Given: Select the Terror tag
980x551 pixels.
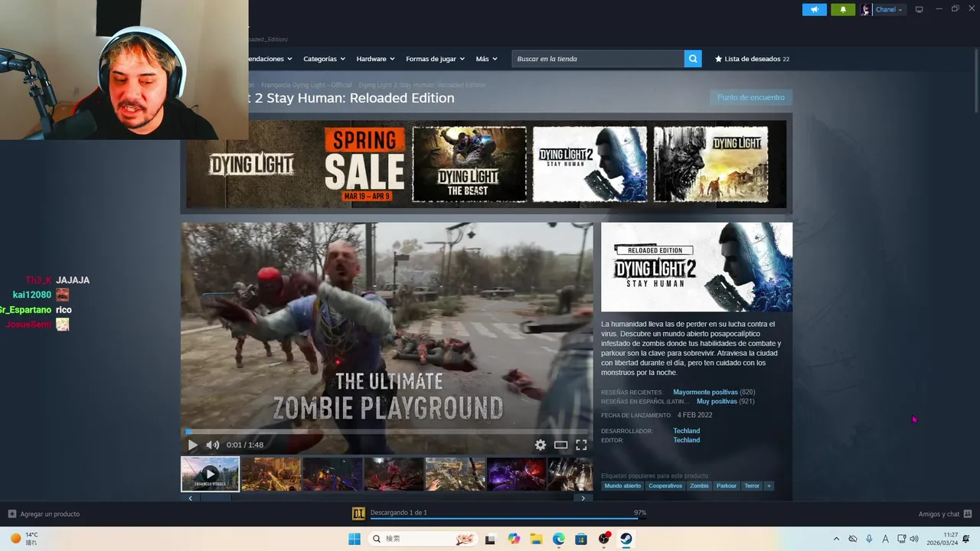Looking at the screenshot, I should 752,486.
